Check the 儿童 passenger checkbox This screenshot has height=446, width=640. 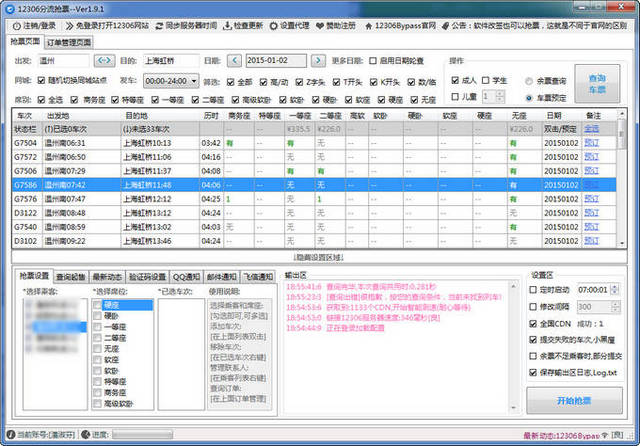(x=455, y=97)
